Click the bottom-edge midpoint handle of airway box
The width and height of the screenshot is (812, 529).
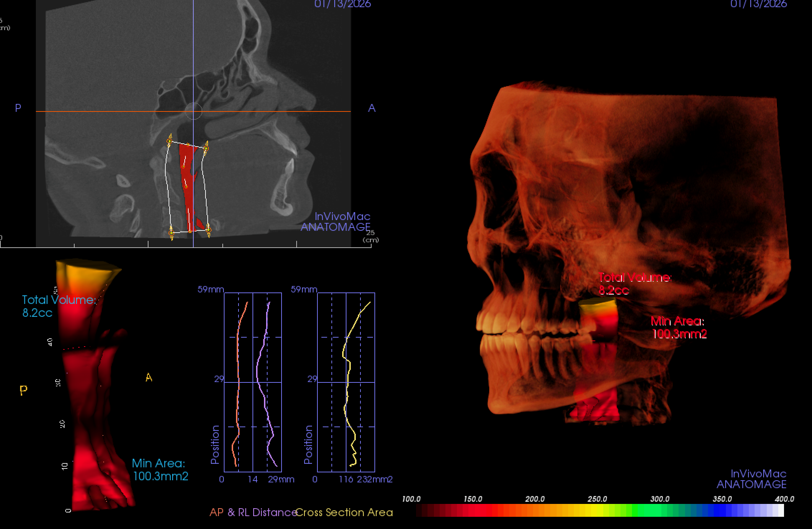point(190,232)
